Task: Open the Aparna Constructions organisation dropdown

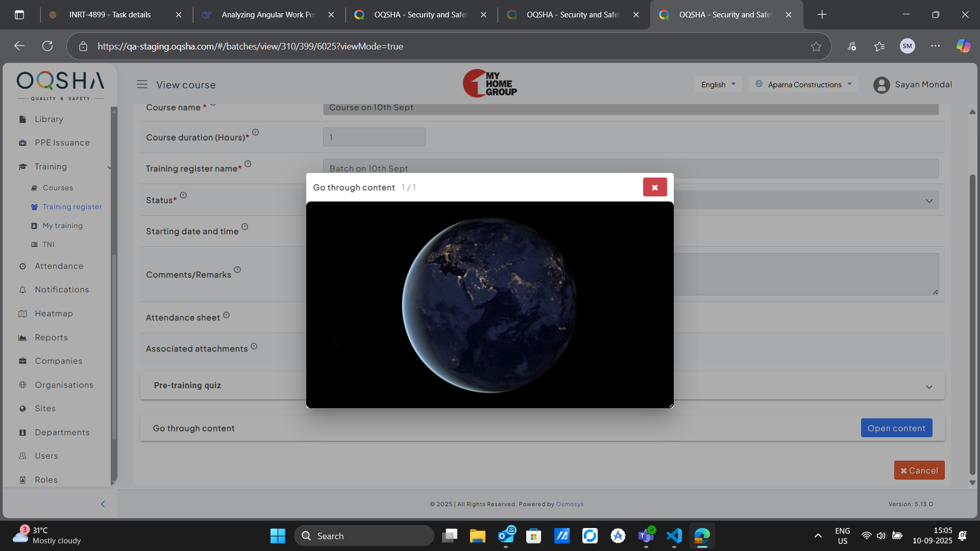Action: pos(803,85)
